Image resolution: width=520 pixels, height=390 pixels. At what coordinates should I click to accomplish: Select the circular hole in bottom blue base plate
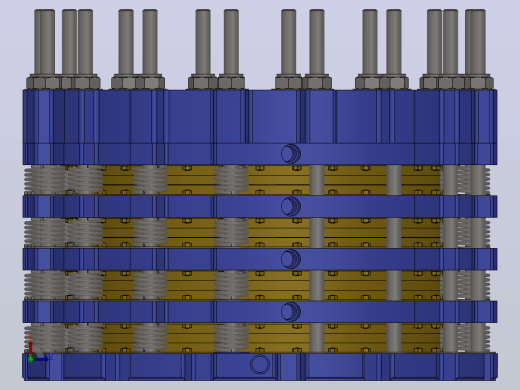[260, 364]
